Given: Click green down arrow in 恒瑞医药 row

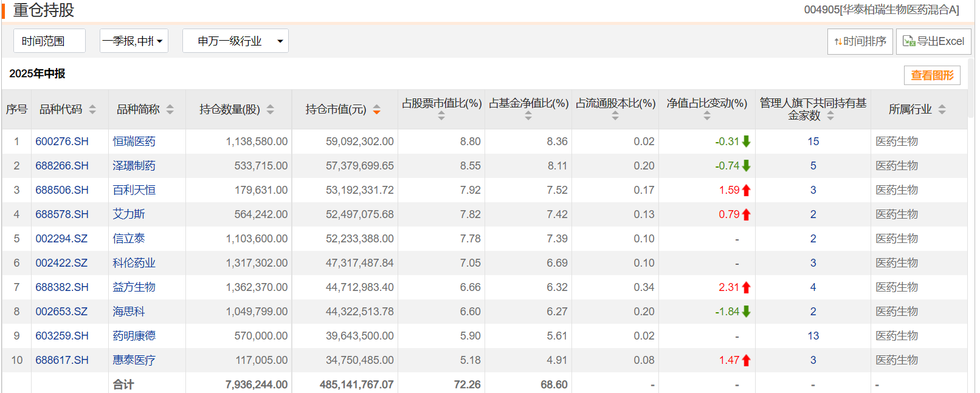Looking at the screenshot, I should (747, 142).
